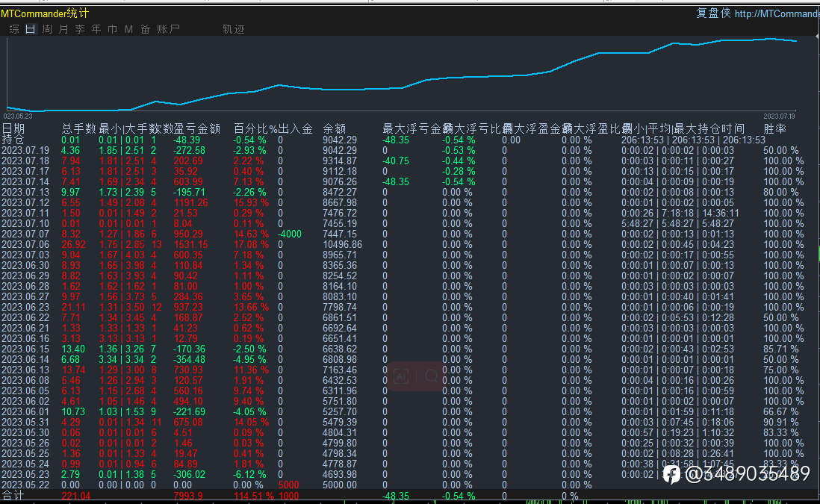Screen dimensions: 820x504
Task: Click the 15.93 % percentage cell
Action: 251,203
